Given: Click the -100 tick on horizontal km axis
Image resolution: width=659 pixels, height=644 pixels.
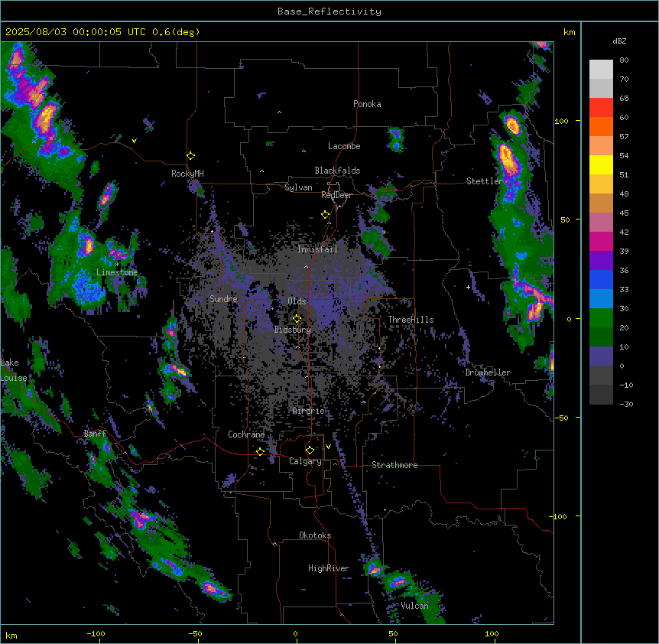Looking at the screenshot, I should coord(96,633).
